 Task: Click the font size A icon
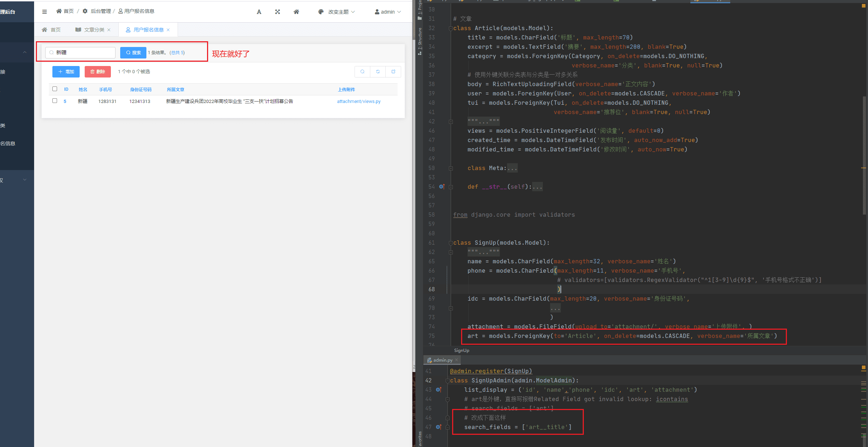point(259,12)
